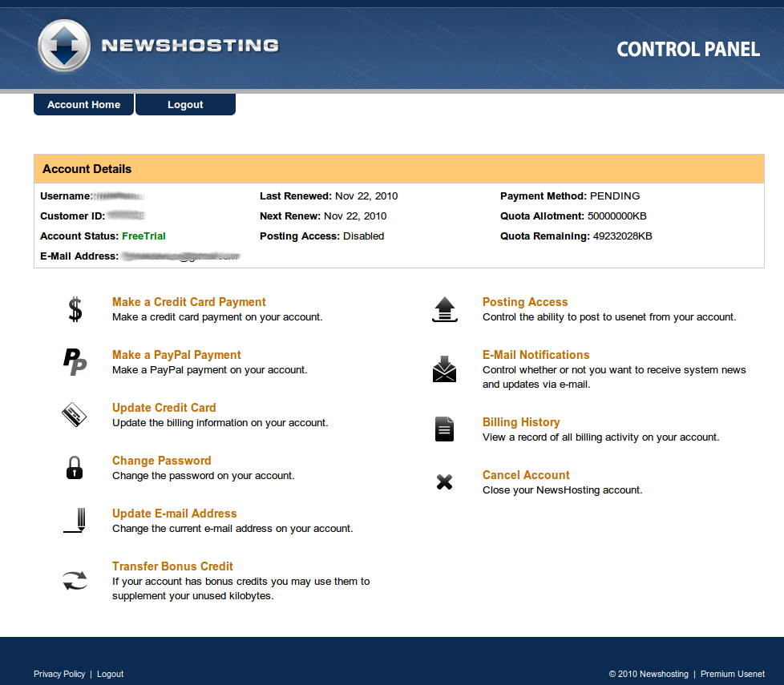Open the Make a PayPal Payment link
The width and height of the screenshot is (784, 685).
coord(176,355)
